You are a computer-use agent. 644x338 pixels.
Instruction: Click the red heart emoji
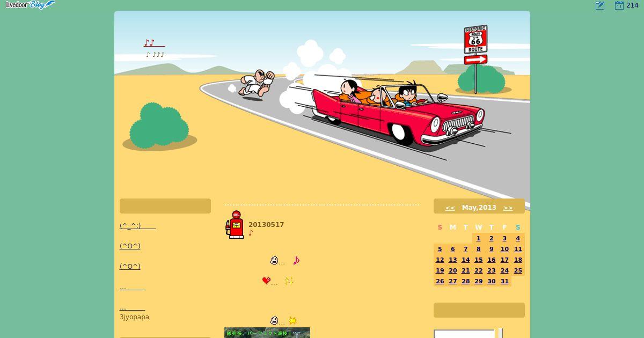coord(266,281)
